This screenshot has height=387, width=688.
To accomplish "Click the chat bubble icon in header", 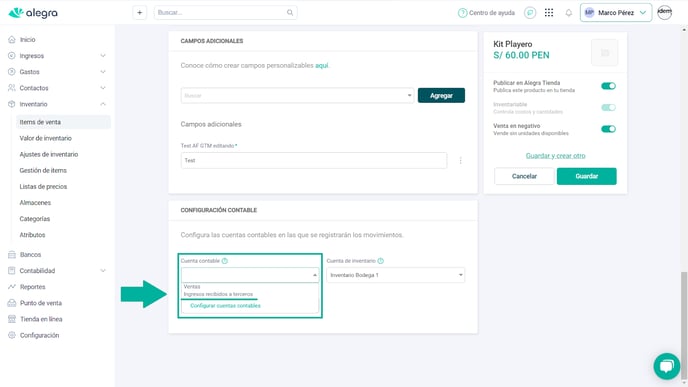I will coord(530,13).
